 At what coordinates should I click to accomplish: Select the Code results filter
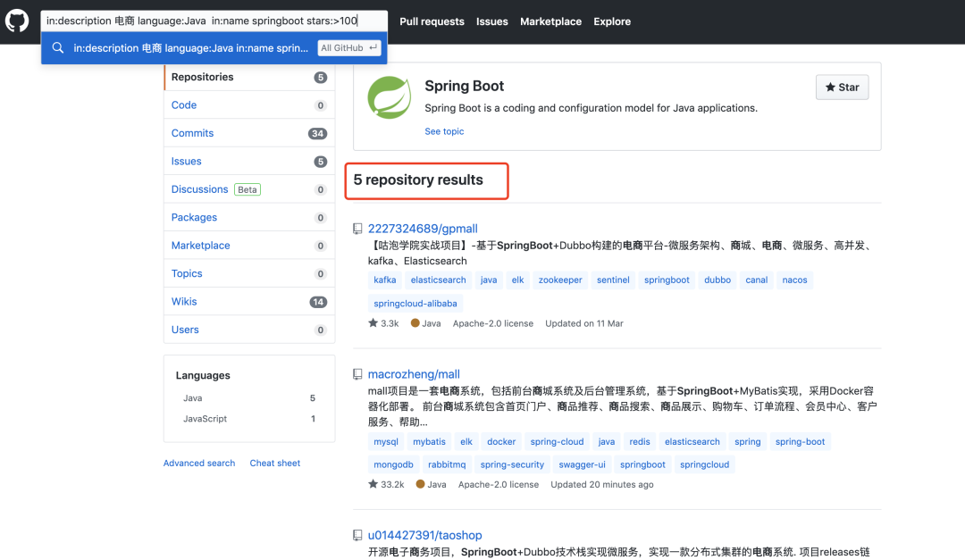[249, 105]
